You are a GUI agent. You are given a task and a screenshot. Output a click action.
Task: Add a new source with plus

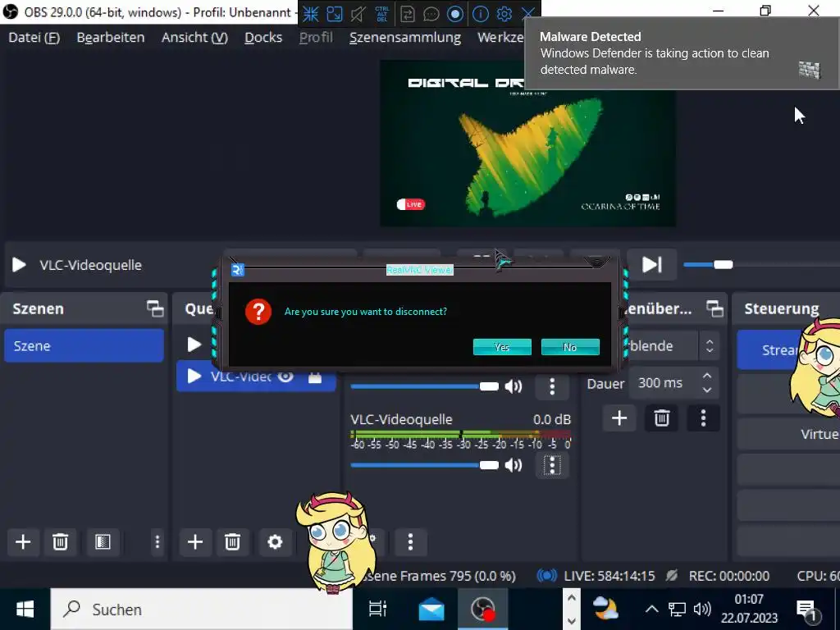pyautogui.click(x=195, y=542)
